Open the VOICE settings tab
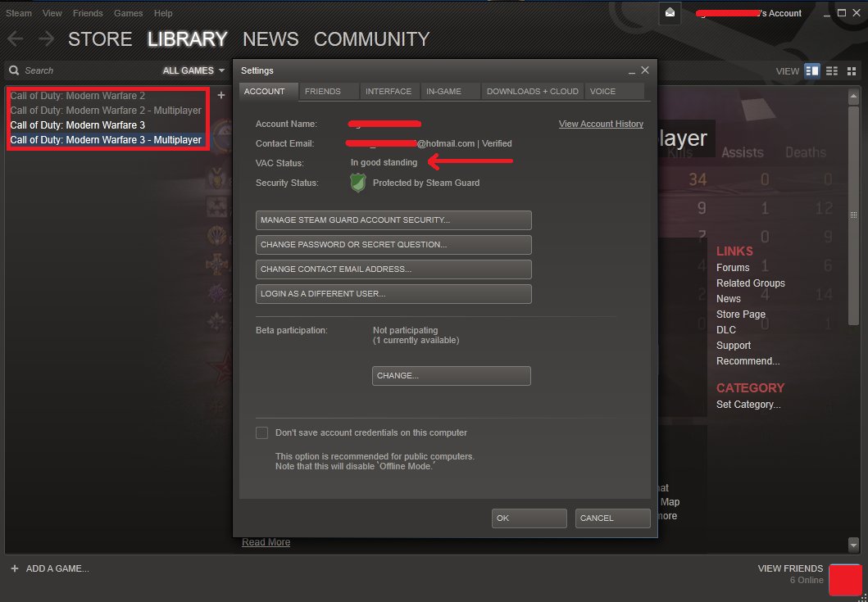This screenshot has height=602, width=868. [615, 91]
